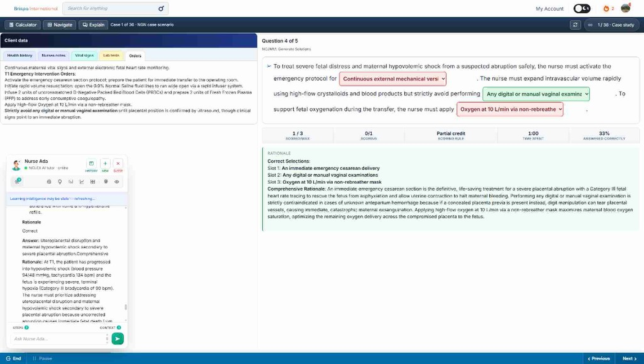The width and height of the screenshot is (644, 364).
Task: Click the Nurse Ada chat scrollbar
Action: [126, 307]
